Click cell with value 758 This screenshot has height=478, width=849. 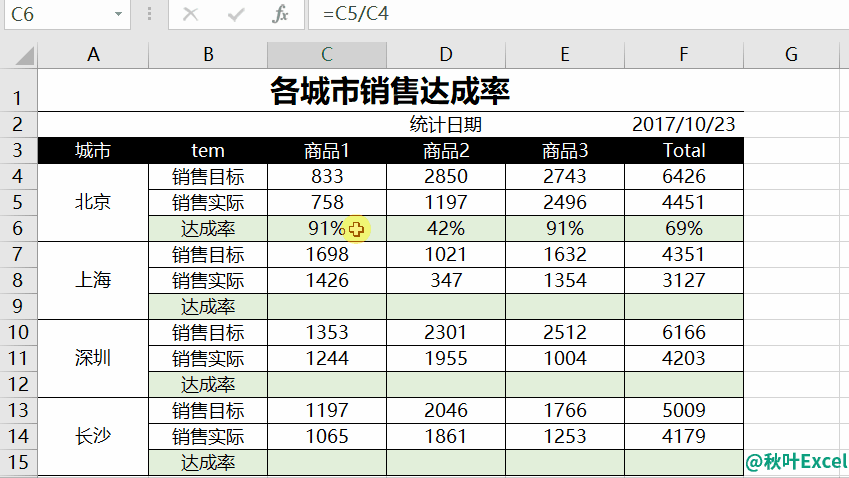[327, 202]
